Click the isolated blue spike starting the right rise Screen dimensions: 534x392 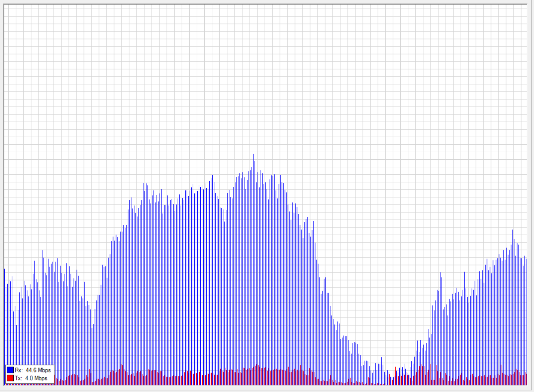(440, 274)
